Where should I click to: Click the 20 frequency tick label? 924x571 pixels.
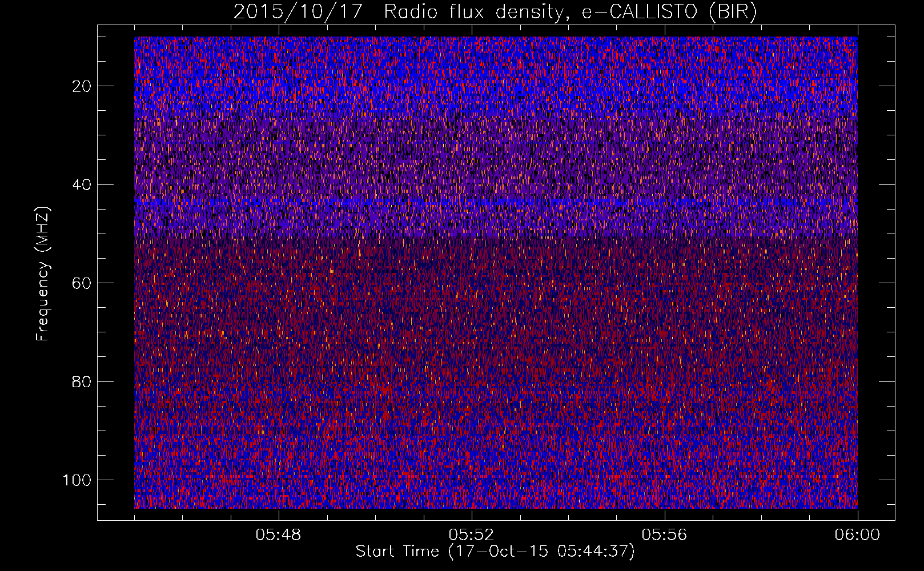(x=82, y=86)
